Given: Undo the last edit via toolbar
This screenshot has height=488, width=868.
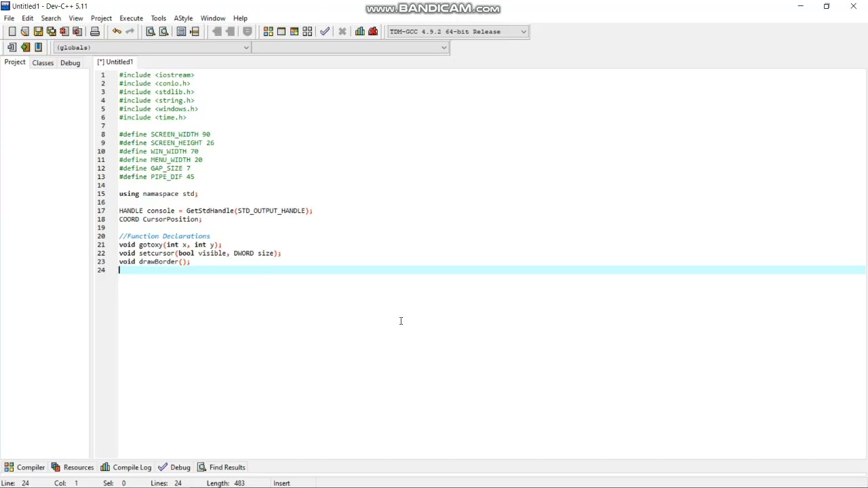Looking at the screenshot, I should [117, 32].
